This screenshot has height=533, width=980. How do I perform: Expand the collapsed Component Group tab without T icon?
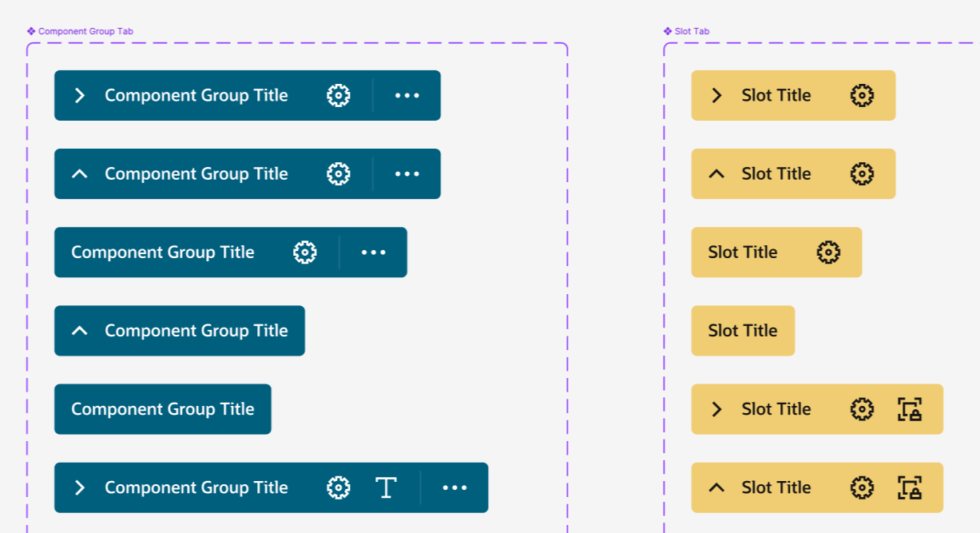click(x=79, y=95)
